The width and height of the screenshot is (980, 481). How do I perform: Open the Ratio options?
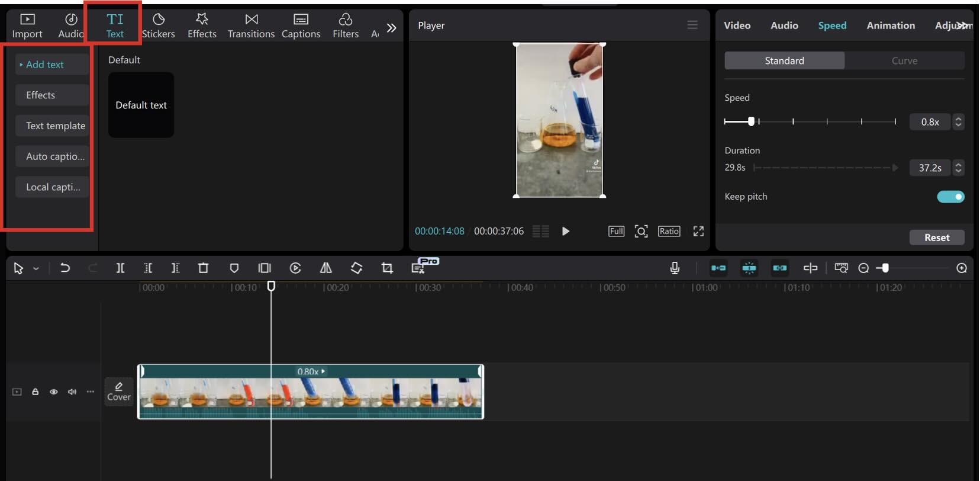click(x=669, y=231)
